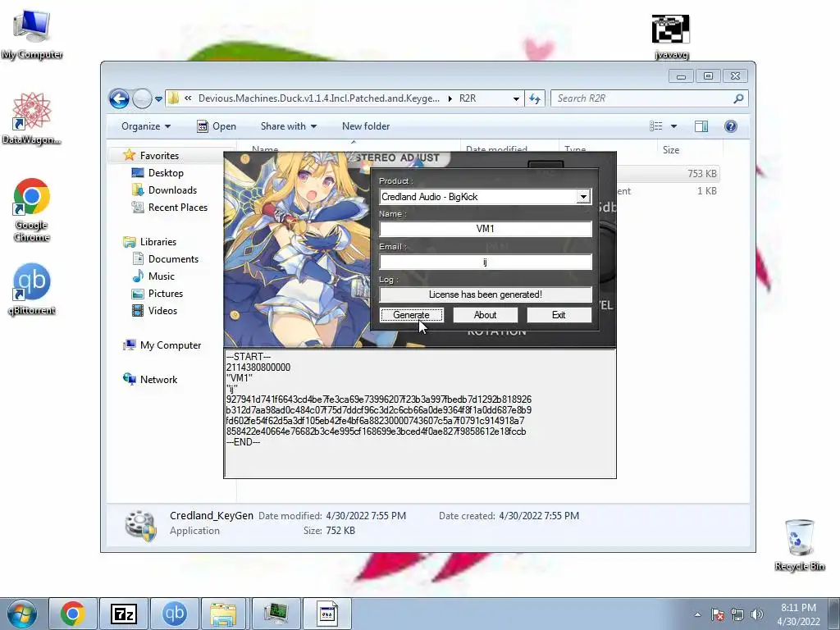Open the Product dropdown in keygen

tap(583, 197)
